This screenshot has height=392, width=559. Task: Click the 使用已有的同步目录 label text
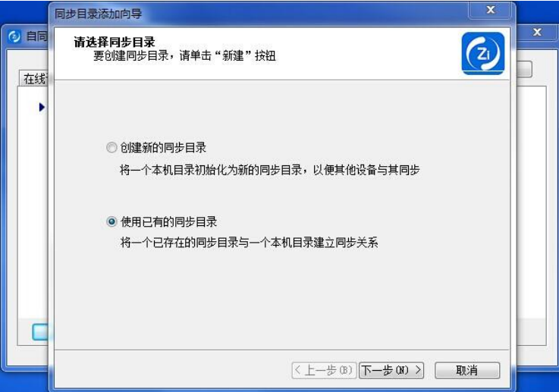[168, 221]
